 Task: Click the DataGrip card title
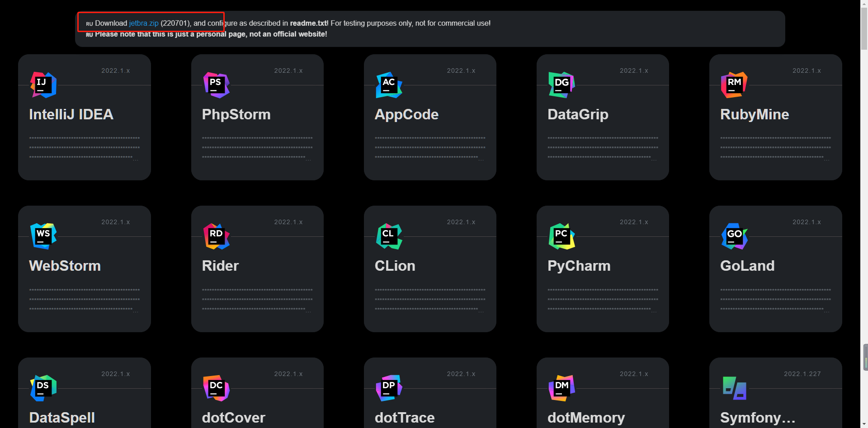(x=578, y=114)
